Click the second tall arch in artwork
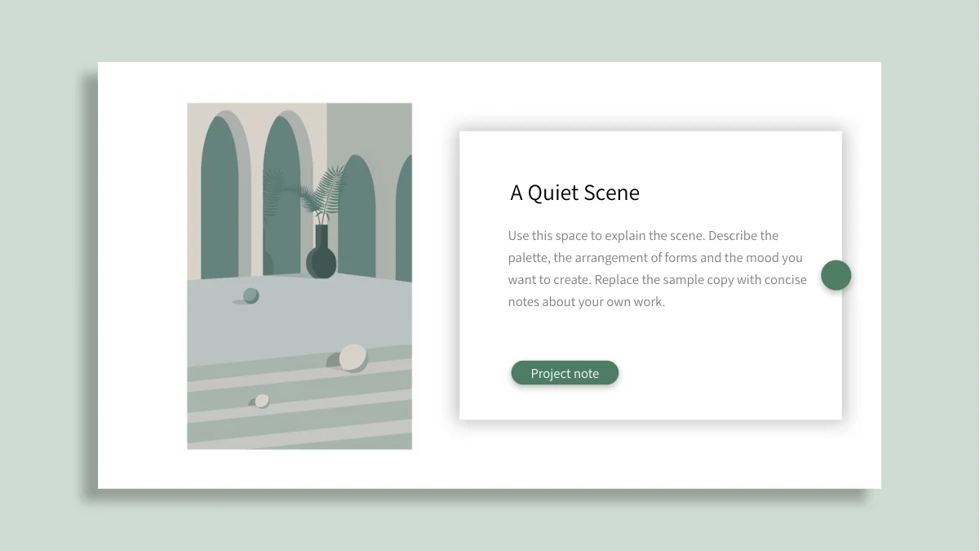Image resolution: width=980 pixels, height=551 pixels. click(x=282, y=196)
